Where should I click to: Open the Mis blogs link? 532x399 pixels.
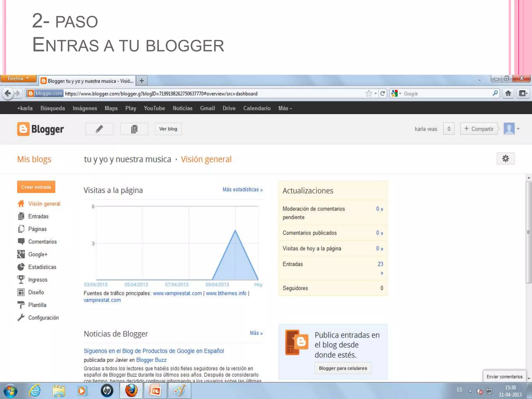coord(34,159)
